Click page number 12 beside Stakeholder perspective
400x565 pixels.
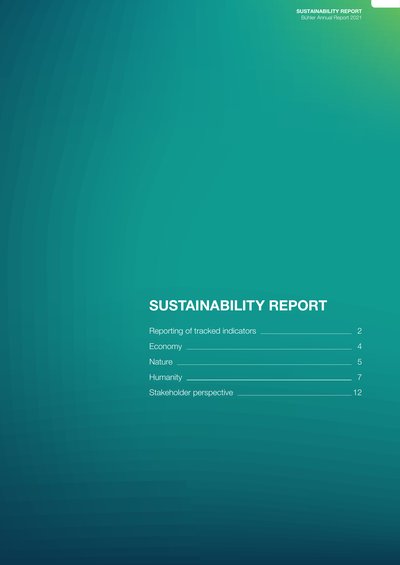pos(357,393)
